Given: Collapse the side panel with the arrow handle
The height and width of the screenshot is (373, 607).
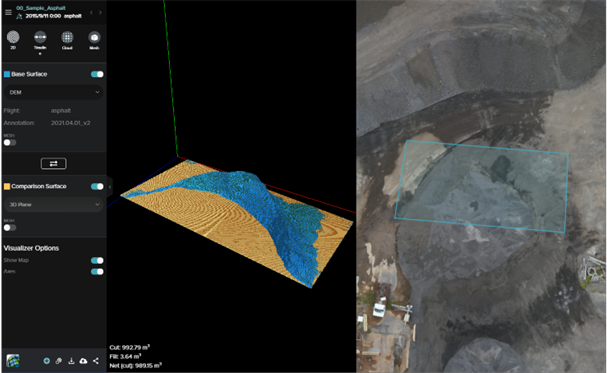Looking at the screenshot, I should pos(110,187).
